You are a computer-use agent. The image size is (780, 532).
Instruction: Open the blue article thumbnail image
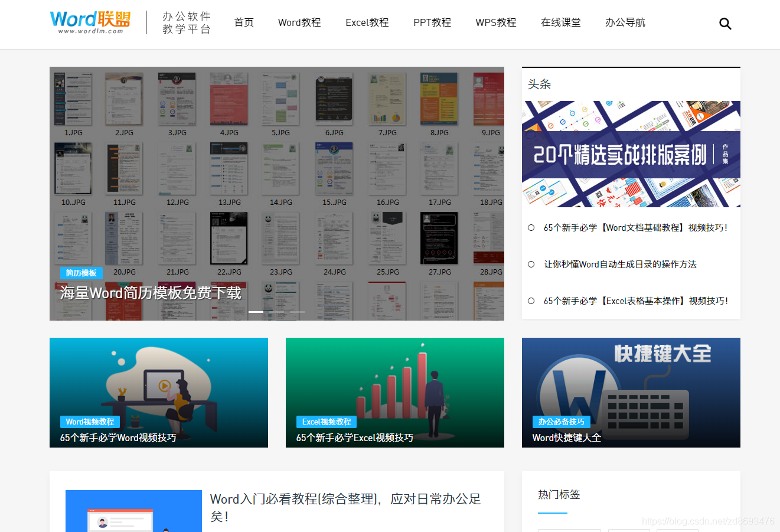pyautogui.click(x=133, y=511)
